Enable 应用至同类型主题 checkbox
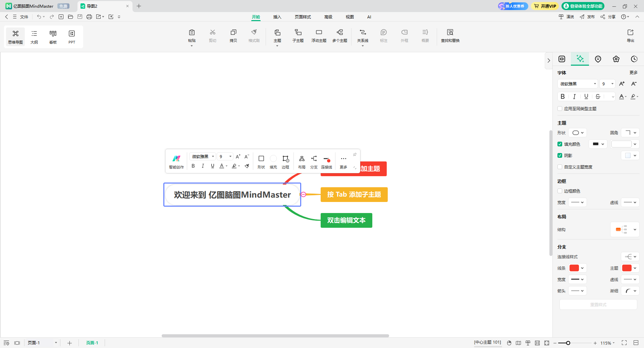The height and width of the screenshot is (348, 644). pyautogui.click(x=560, y=109)
